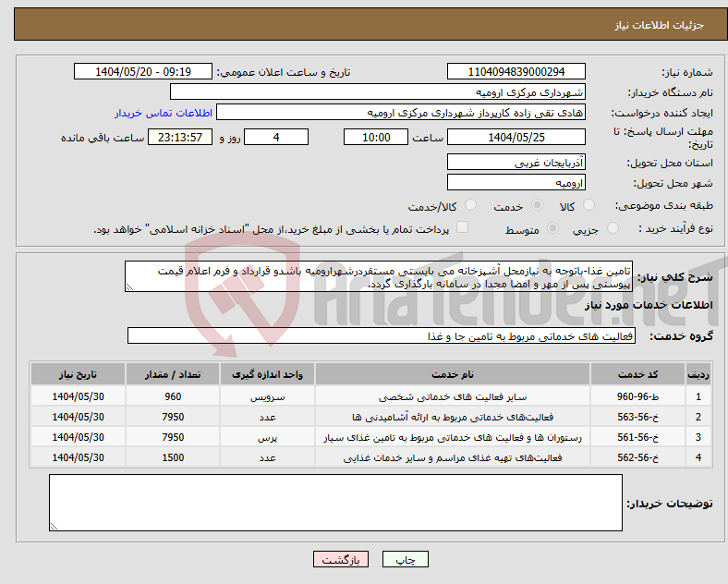The image size is (728, 584).
Task: Click the توضیحات خریدار empty textarea
Action: tap(335, 503)
